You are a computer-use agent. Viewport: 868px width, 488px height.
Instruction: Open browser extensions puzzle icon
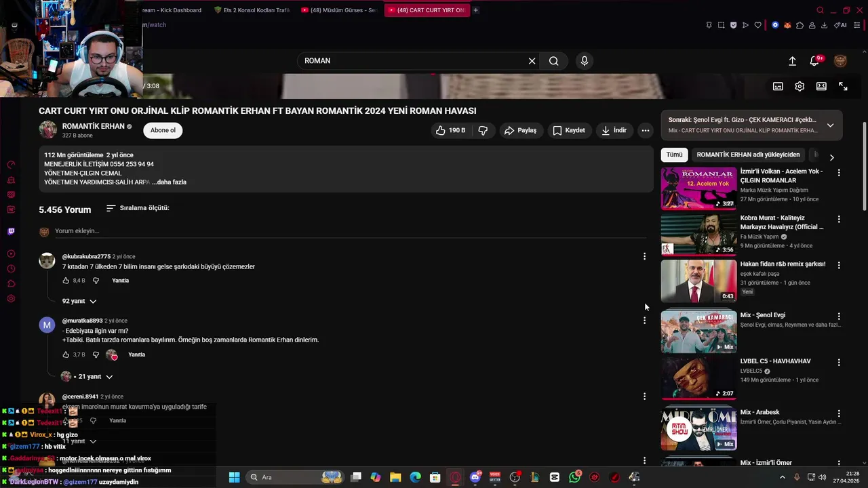point(800,25)
